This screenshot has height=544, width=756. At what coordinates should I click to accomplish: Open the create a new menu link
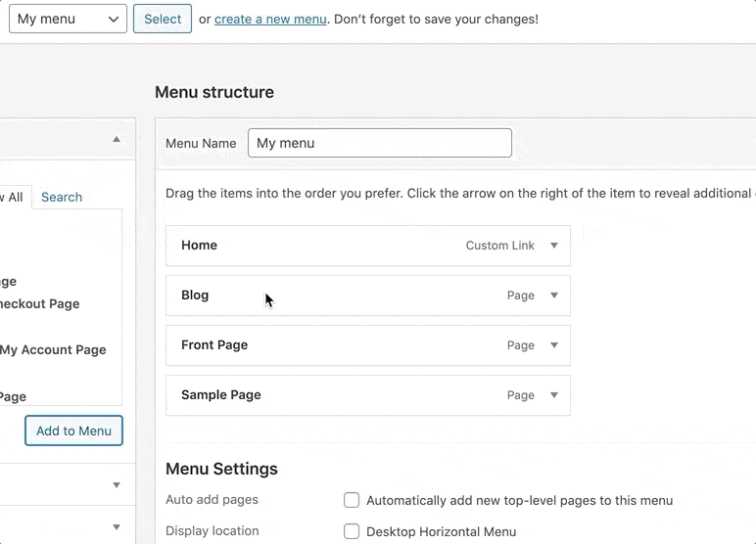[270, 20]
